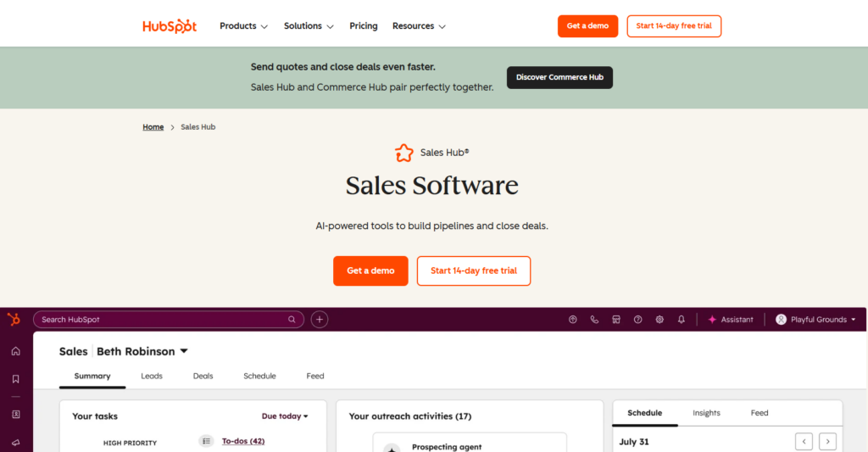Open the Products menu
The height and width of the screenshot is (452, 868).
(x=243, y=26)
